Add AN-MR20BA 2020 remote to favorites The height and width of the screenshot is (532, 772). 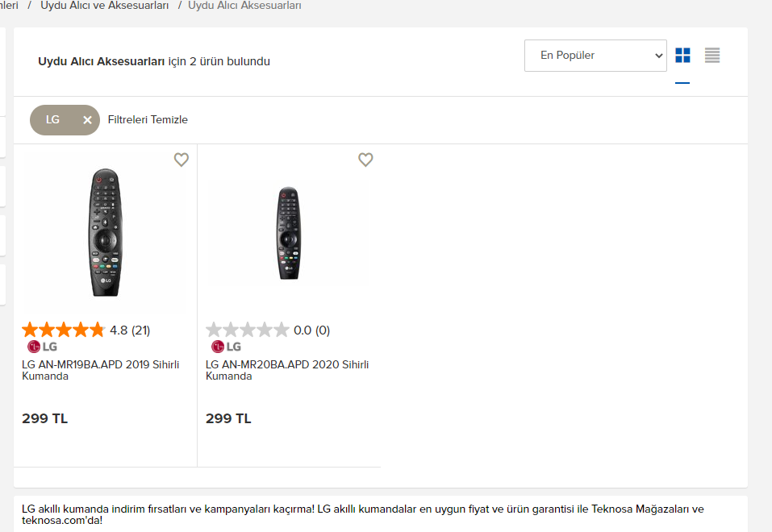point(365,160)
